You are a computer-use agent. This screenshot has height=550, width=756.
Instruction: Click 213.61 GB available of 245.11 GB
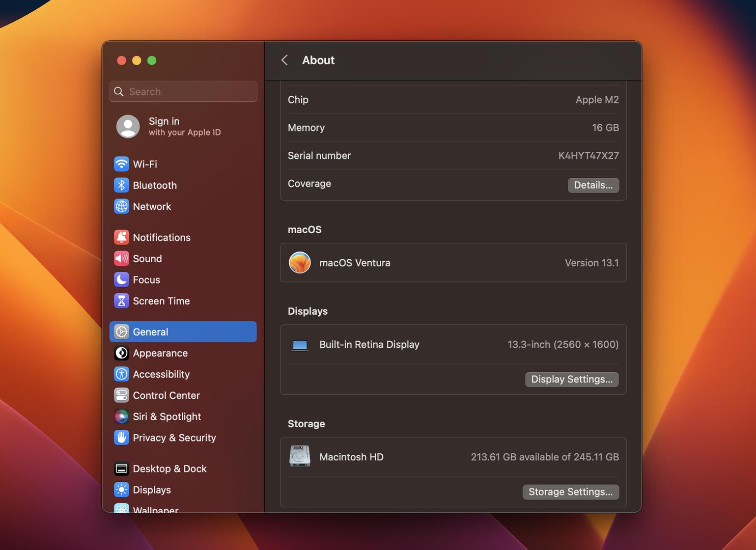tap(545, 457)
